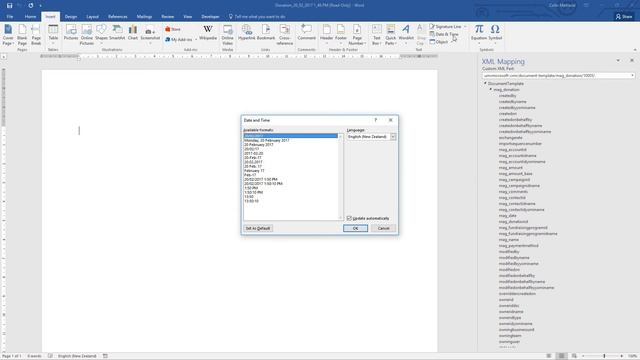
Task: Insert a Comment
Action: [306, 33]
